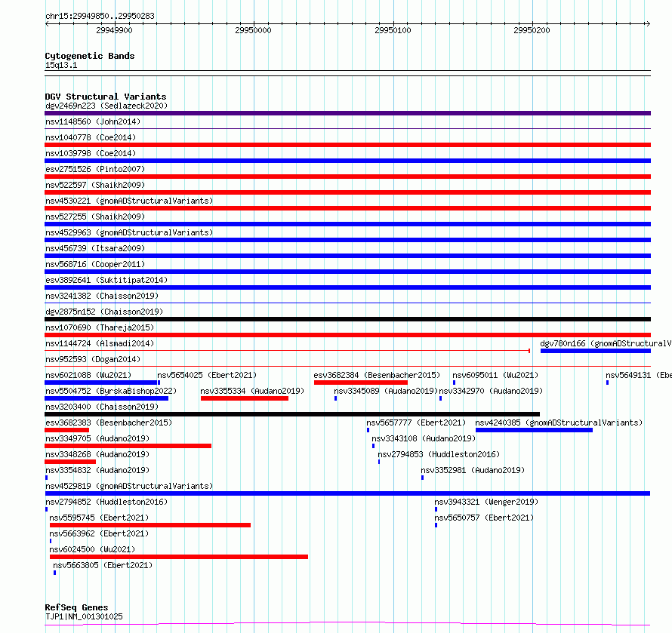This screenshot has width=672, height=633.
Task: Click the black bar under dgv2875n152
Action: click(x=347, y=319)
